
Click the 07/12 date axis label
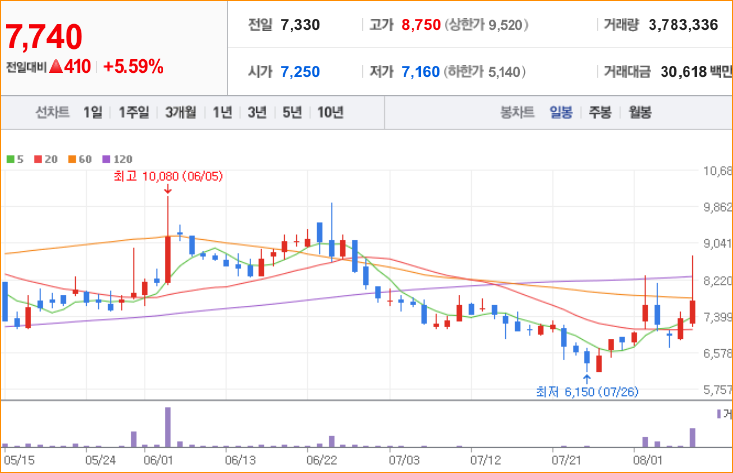pos(485,460)
